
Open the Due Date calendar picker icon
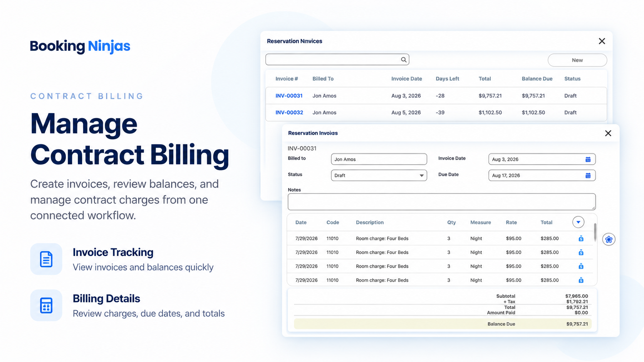tap(588, 175)
